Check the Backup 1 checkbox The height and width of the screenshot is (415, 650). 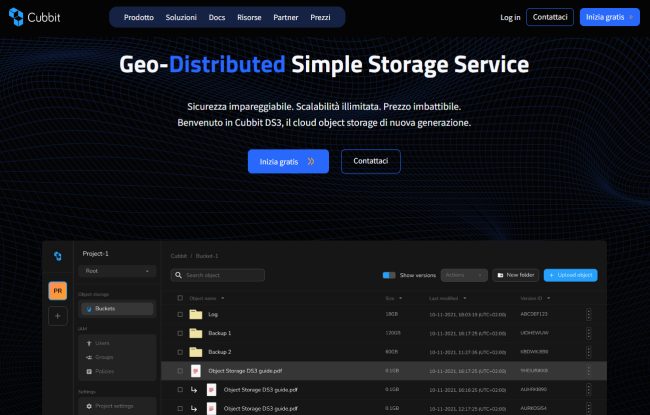click(180, 333)
